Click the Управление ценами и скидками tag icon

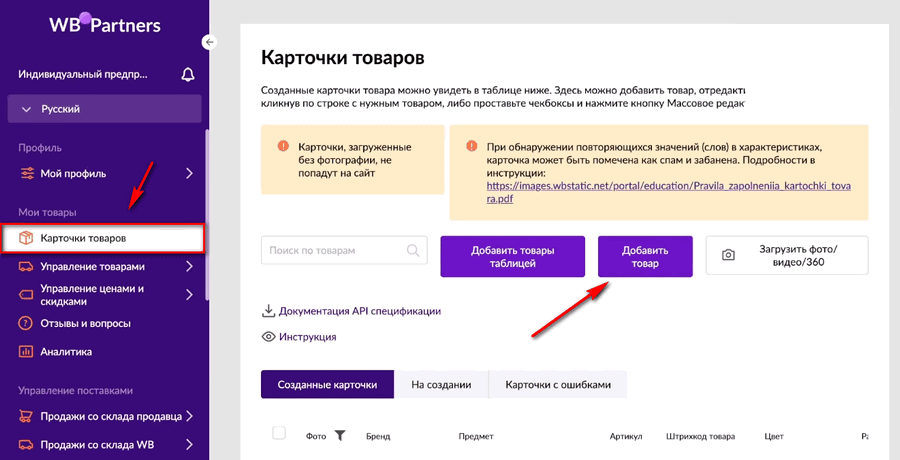(26, 295)
